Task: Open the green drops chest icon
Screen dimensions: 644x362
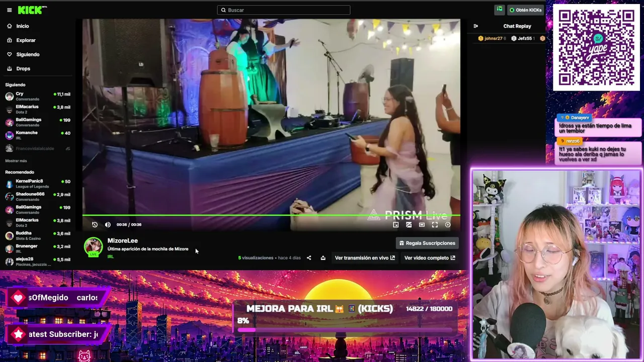Action: click(499, 10)
